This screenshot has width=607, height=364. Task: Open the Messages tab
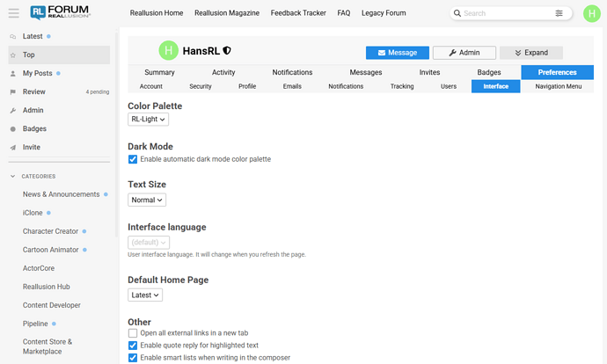tap(366, 72)
